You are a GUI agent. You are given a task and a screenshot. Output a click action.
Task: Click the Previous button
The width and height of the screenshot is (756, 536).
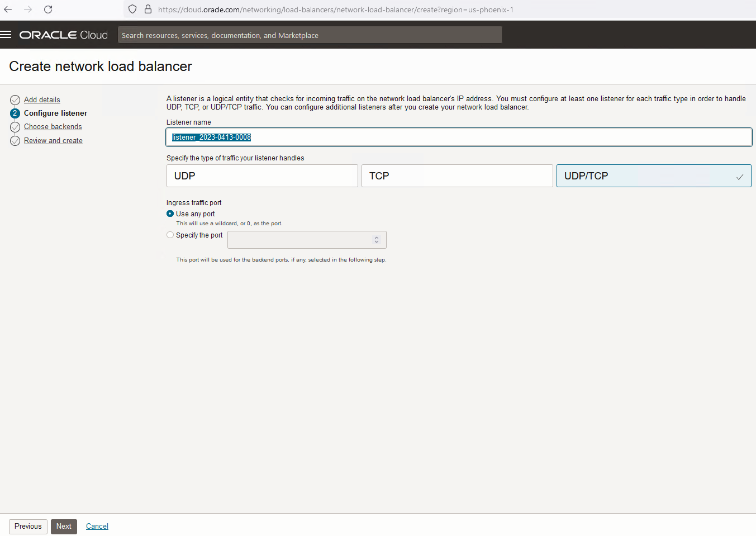tap(28, 526)
